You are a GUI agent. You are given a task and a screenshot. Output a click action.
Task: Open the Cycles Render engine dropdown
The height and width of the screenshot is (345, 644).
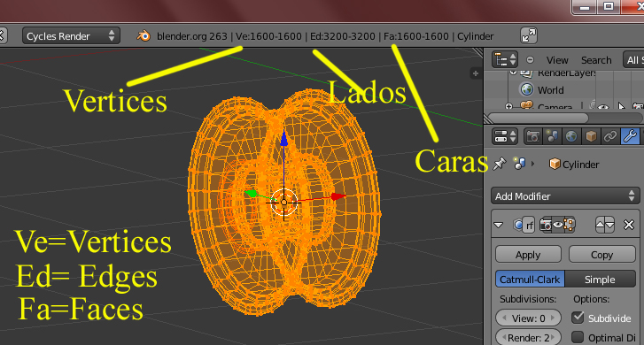click(71, 36)
